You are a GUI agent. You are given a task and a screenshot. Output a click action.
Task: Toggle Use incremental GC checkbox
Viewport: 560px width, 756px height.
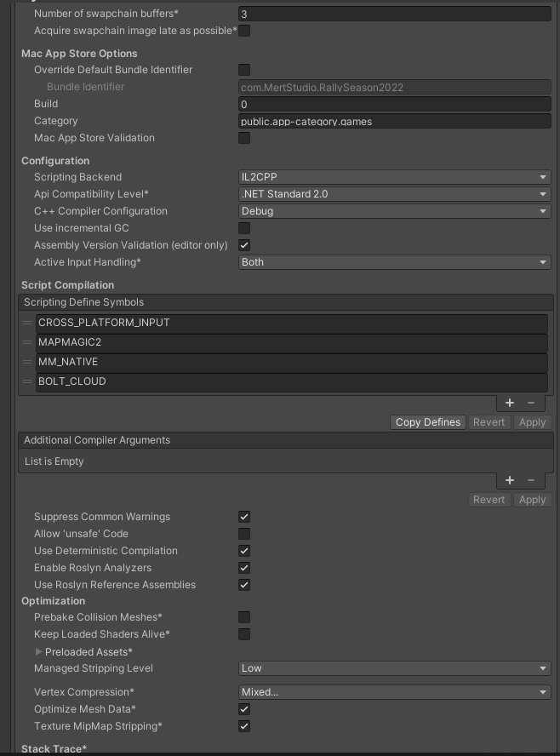[x=244, y=228]
